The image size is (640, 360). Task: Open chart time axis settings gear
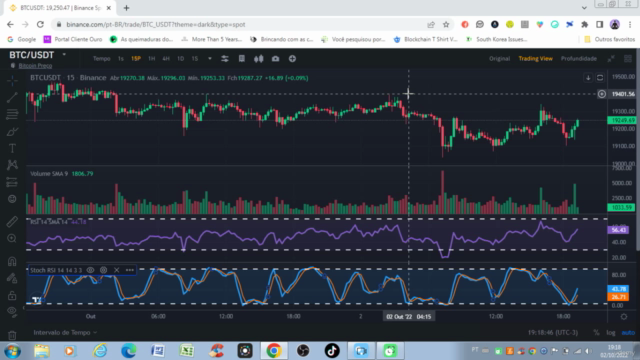pyautogui.click(x=624, y=317)
